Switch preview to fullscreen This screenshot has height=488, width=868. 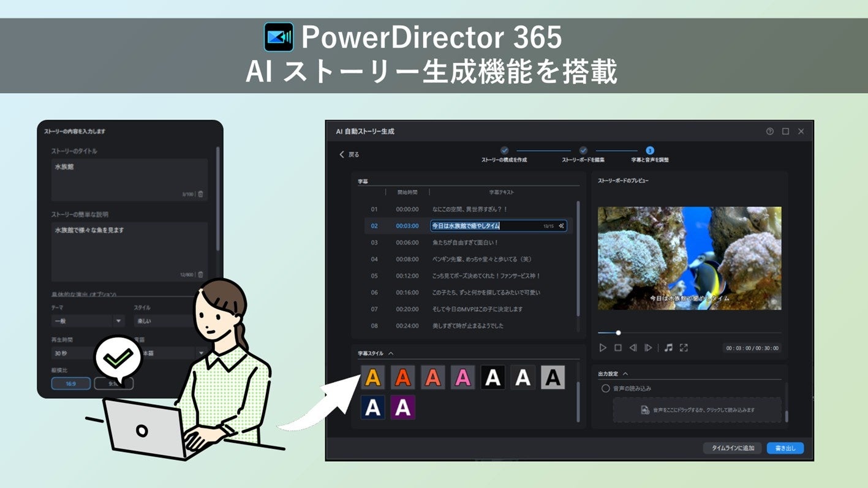(x=684, y=348)
